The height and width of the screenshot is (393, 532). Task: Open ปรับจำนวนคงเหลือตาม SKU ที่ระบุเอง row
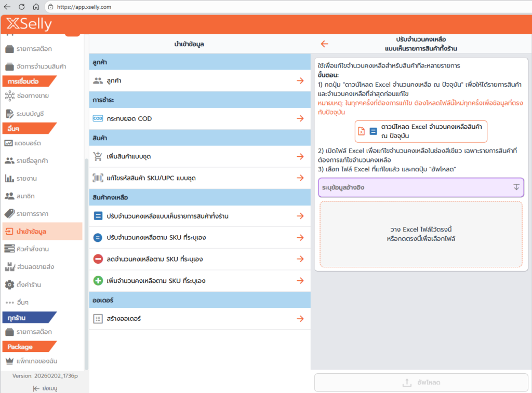coord(199,238)
